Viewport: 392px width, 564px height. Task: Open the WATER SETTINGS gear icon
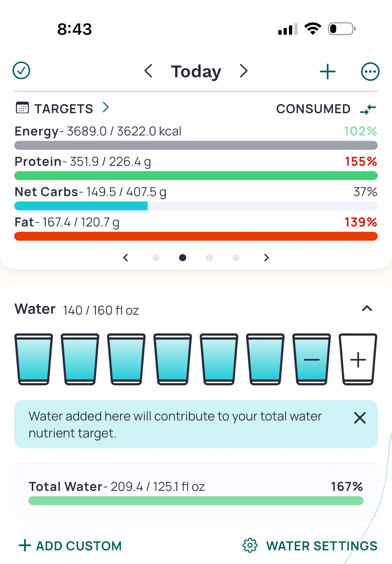pos(250,545)
